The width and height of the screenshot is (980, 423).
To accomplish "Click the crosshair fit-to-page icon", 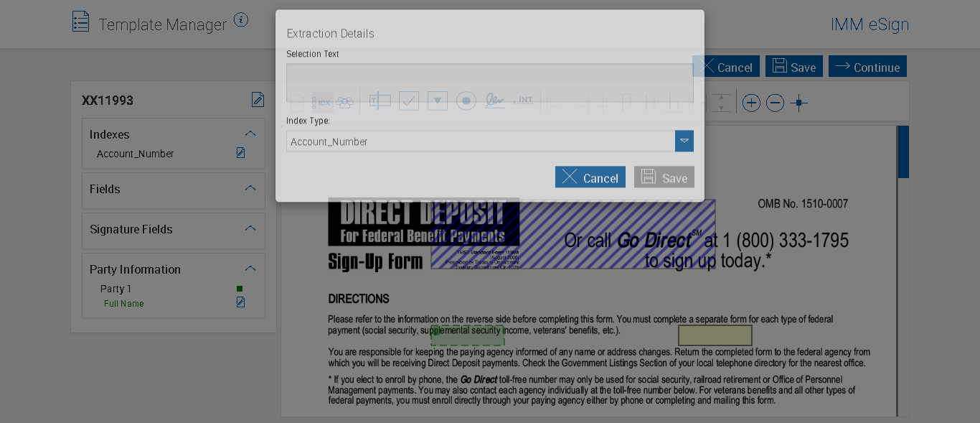I will [x=798, y=103].
